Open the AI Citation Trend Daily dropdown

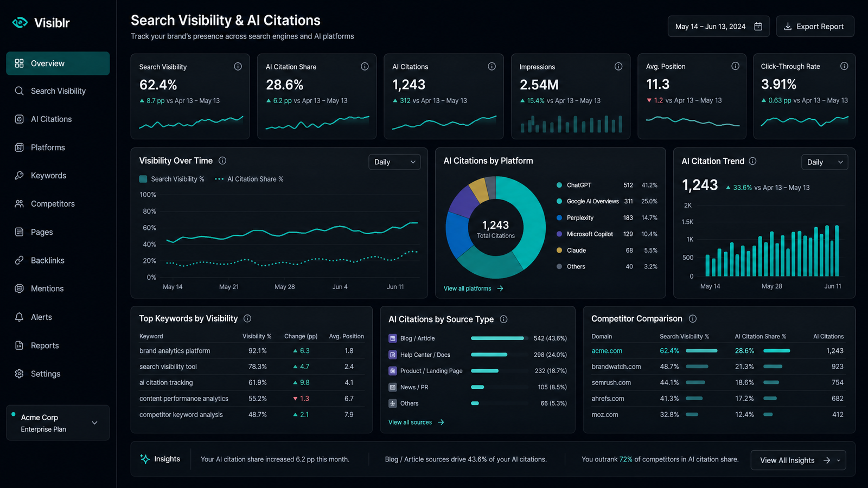coord(825,162)
